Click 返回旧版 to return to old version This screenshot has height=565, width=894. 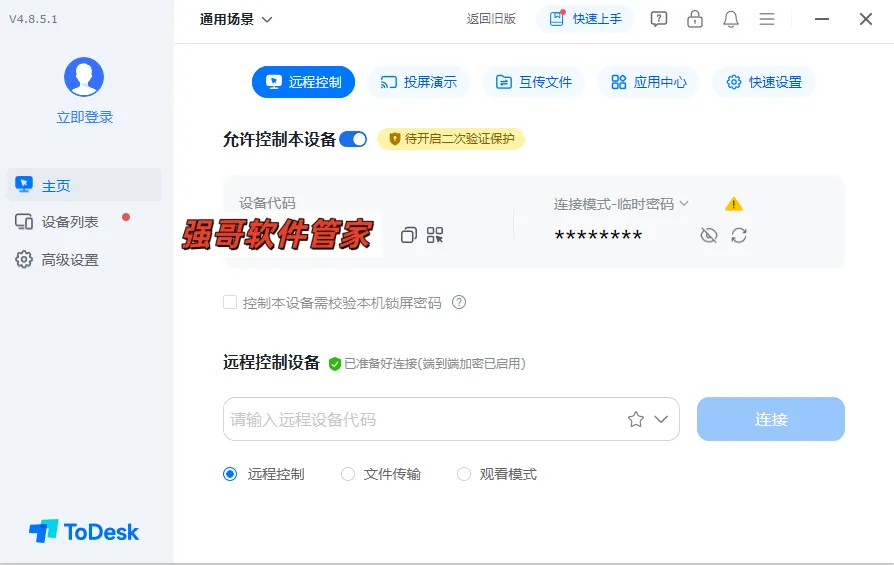point(491,19)
